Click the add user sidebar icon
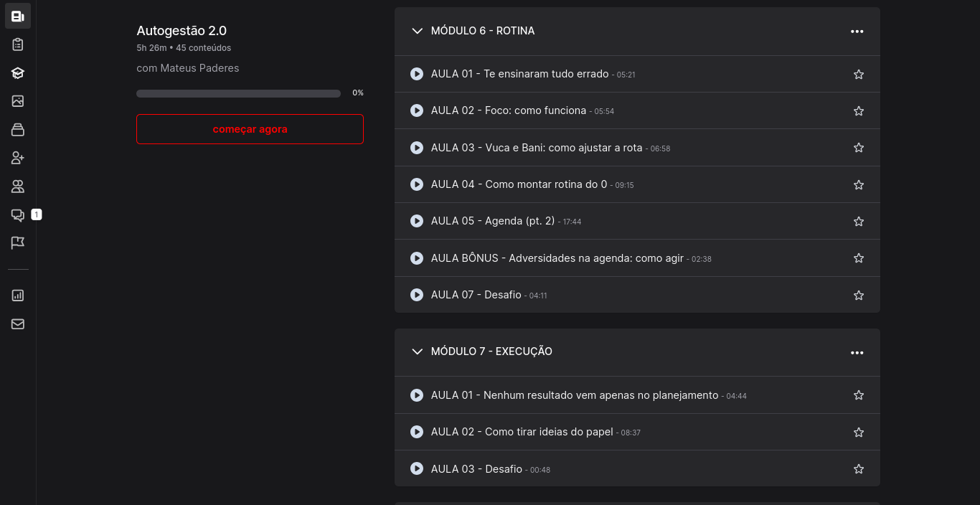 (x=18, y=158)
